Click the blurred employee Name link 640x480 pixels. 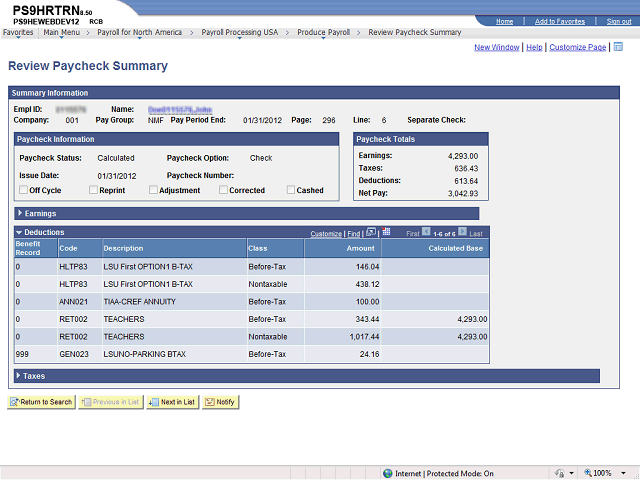point(180,109)
